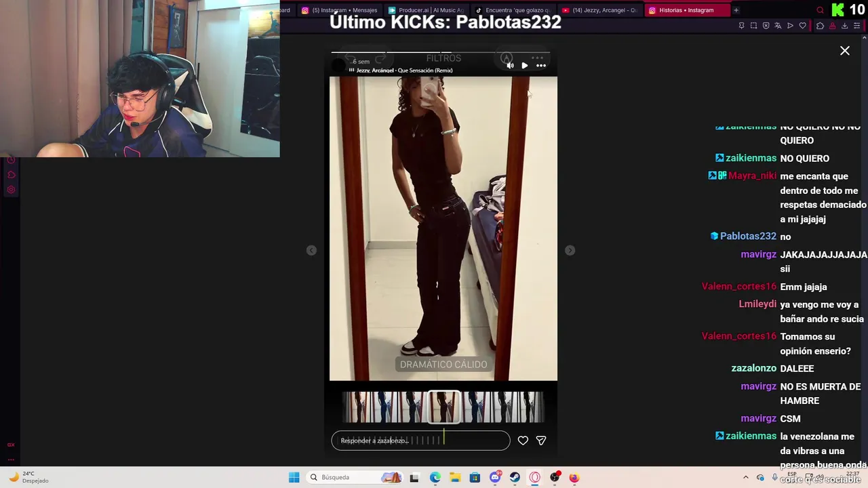Open Task View on the taskbar
868x488 pixels.
[414, 477]
